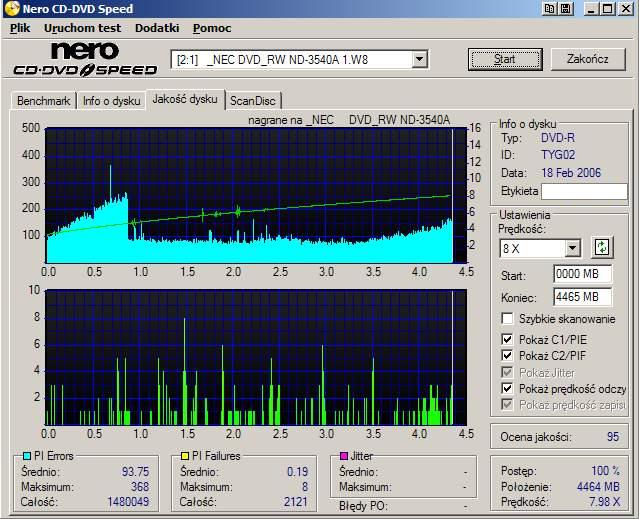The image size is (639, 519).
Task: Click the Nero CD-DVD Speed logo
Action: 85,59
